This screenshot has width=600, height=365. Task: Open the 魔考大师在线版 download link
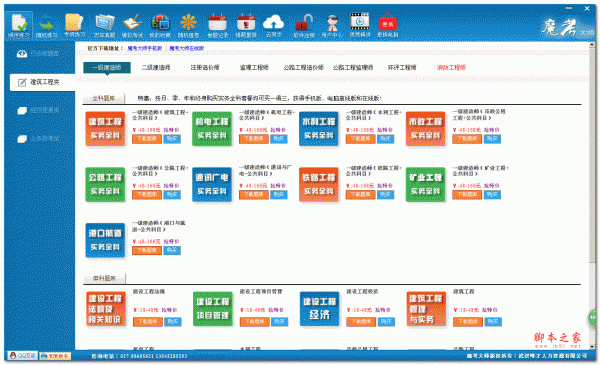coord(186,48)
